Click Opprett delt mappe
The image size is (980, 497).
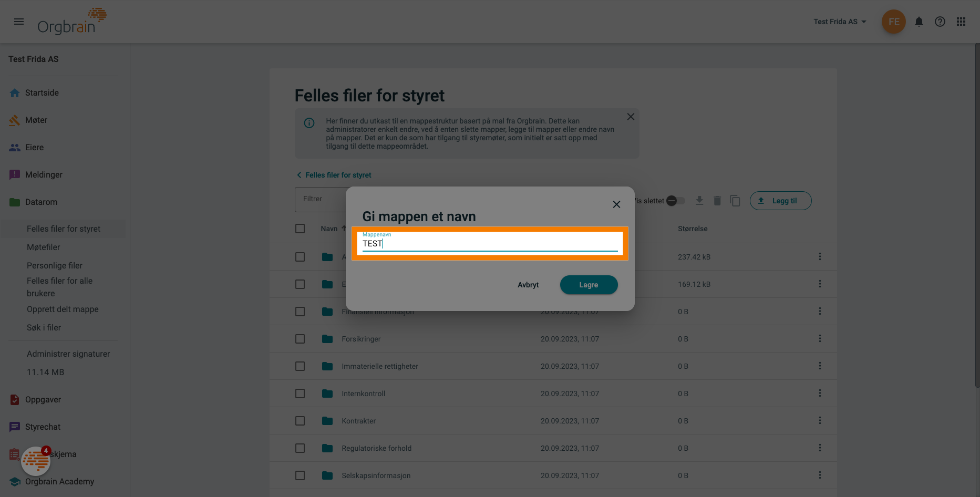(63, 309)
